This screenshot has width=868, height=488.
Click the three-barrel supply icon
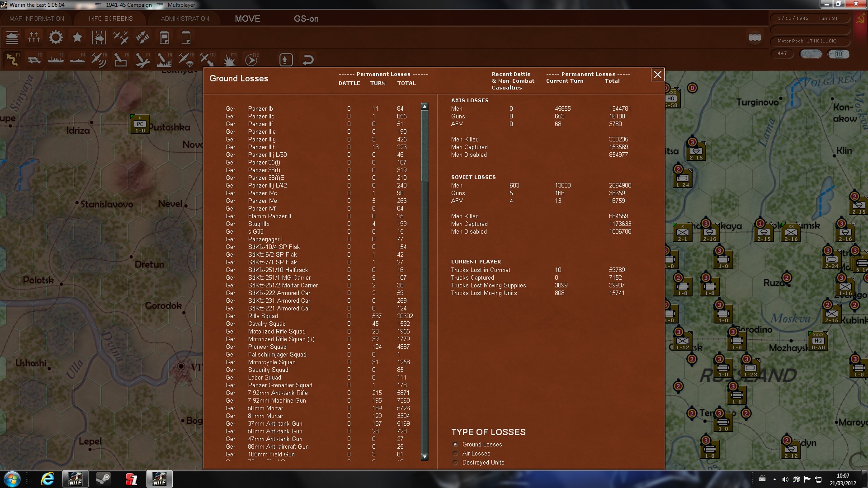[755, 38]
